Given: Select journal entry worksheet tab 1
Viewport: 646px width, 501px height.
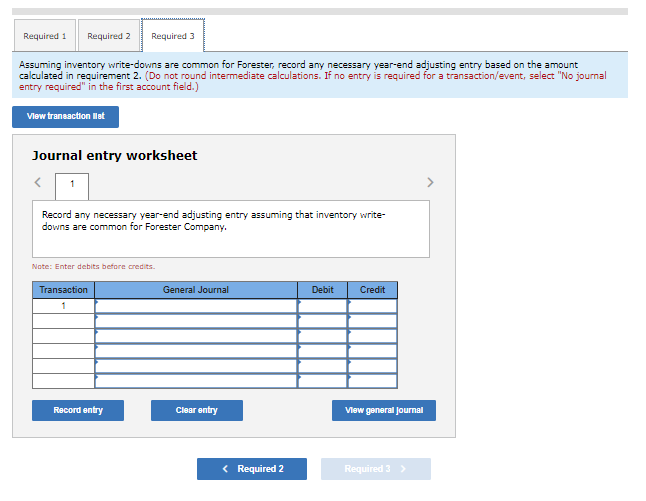Looking at the screenshot, I should click(72, 186).
